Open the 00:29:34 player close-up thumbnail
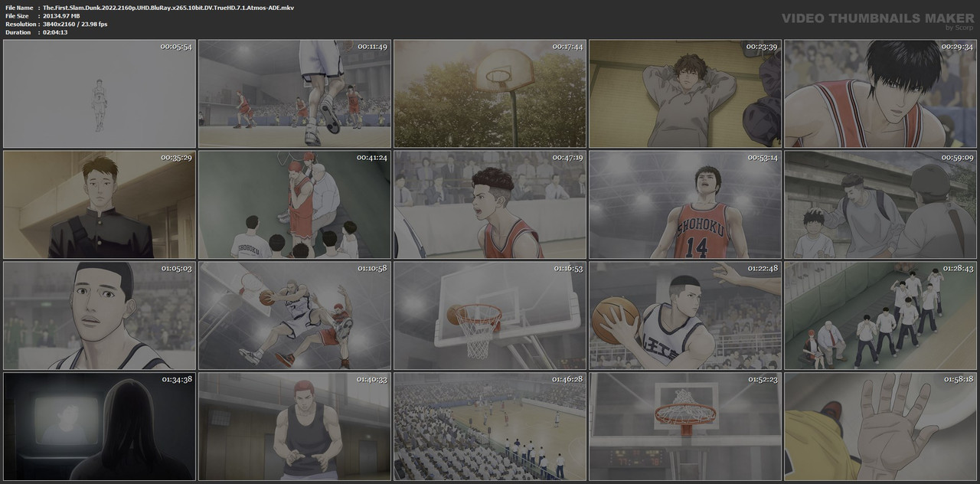The height and width of the screenshot is (484, 980). [880, 93]
